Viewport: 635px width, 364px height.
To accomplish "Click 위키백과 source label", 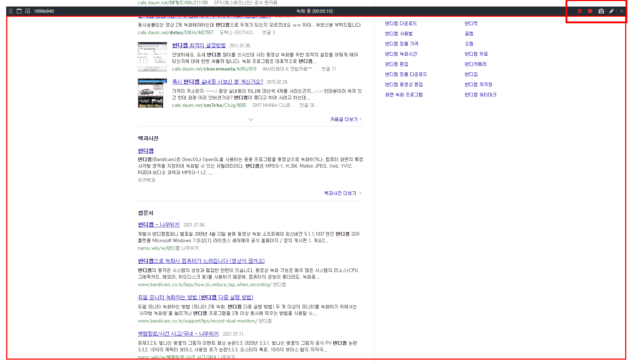I will tap(147, 180).
